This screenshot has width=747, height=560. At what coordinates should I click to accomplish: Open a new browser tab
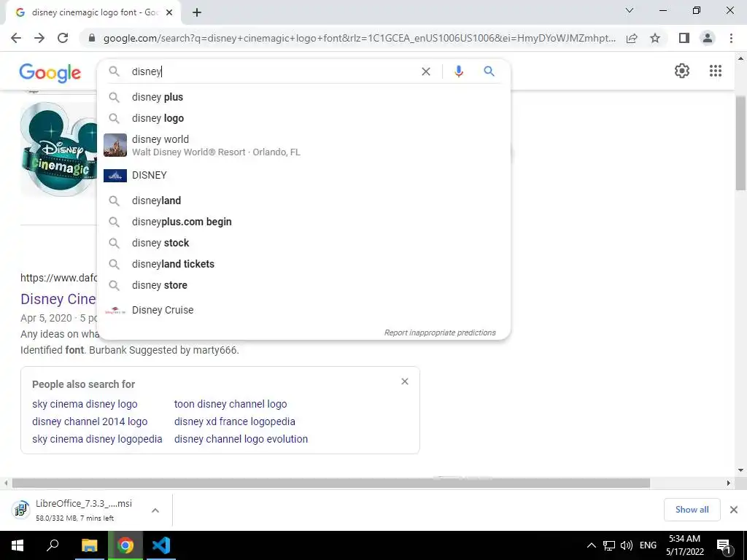pyautogui.click(x=197, y=13)
